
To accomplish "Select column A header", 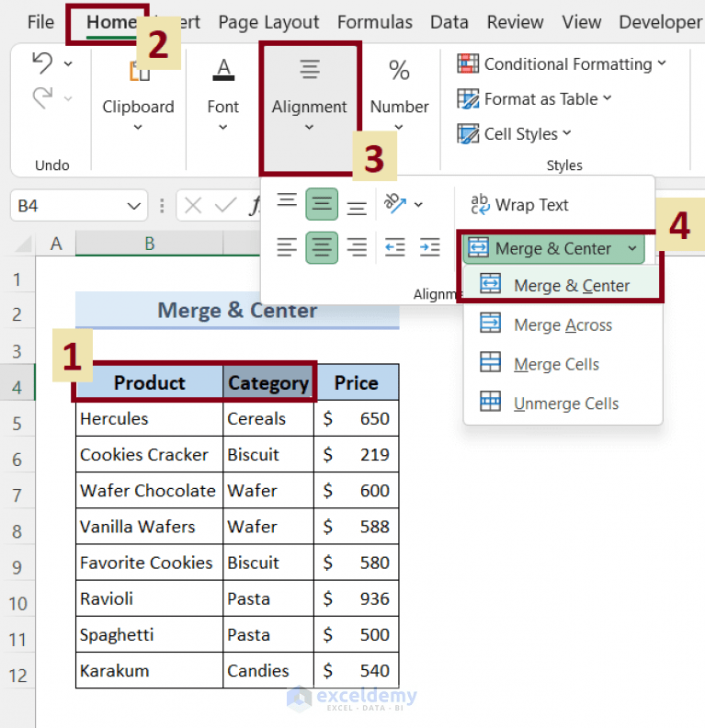I will click(56, 244).
